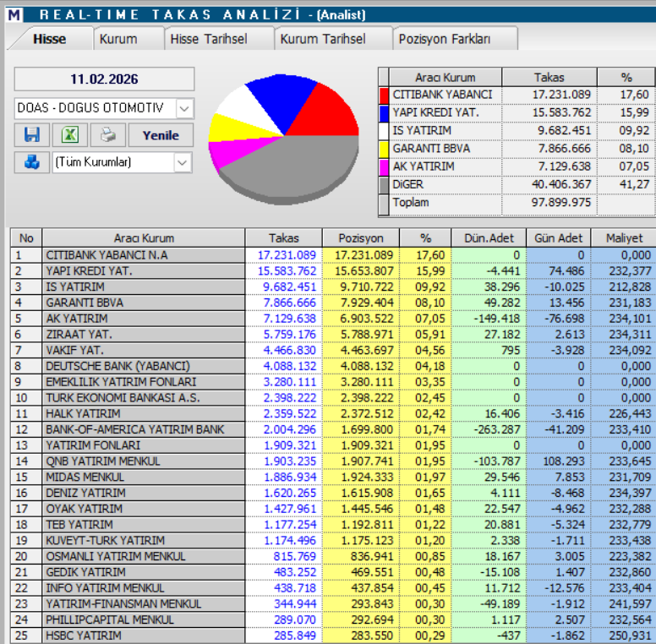Click the blue cubes group icon
Screen dimensions: 656x644
[32, 161]
